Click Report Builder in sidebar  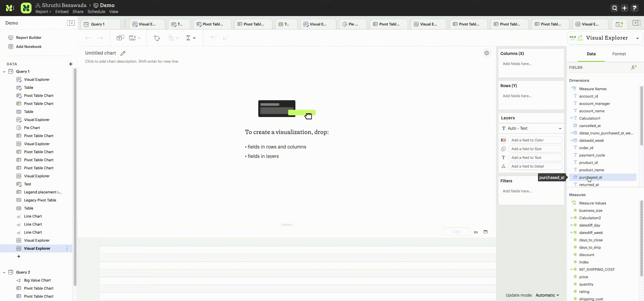(x=29, y=38)
